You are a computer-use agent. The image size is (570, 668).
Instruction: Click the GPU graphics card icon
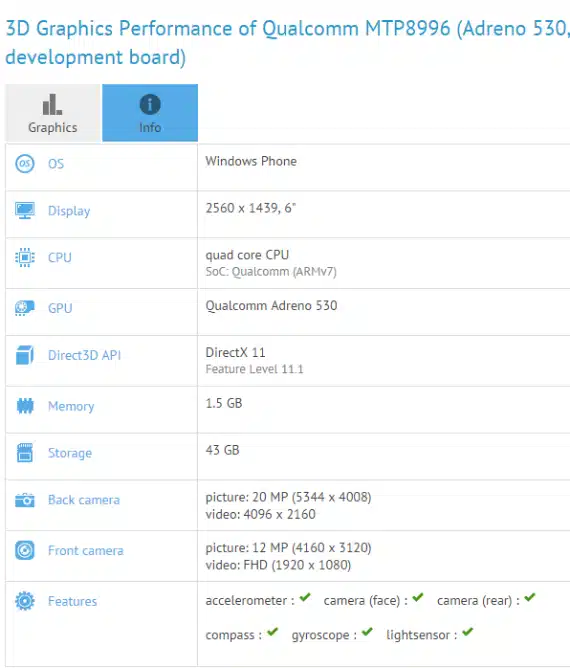[x=25, y=308]
